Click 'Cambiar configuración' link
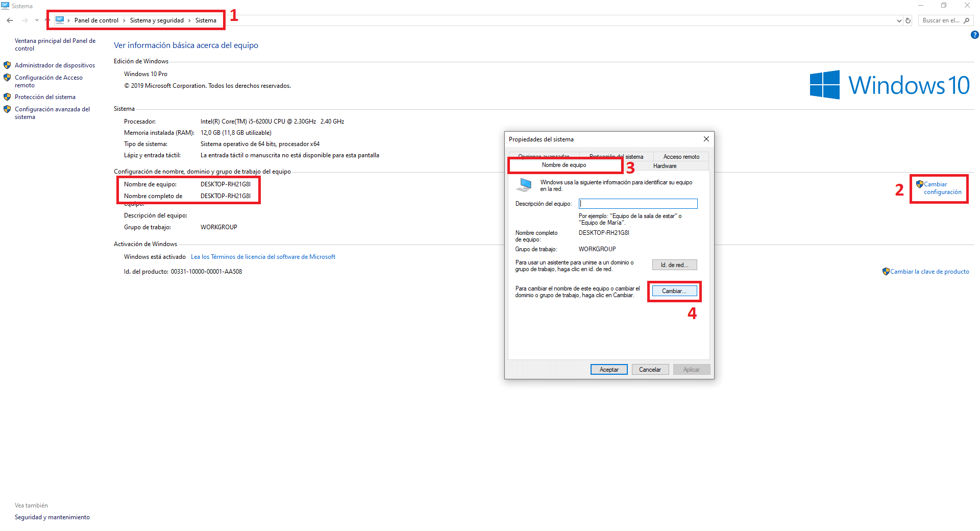 pos(942,188)
